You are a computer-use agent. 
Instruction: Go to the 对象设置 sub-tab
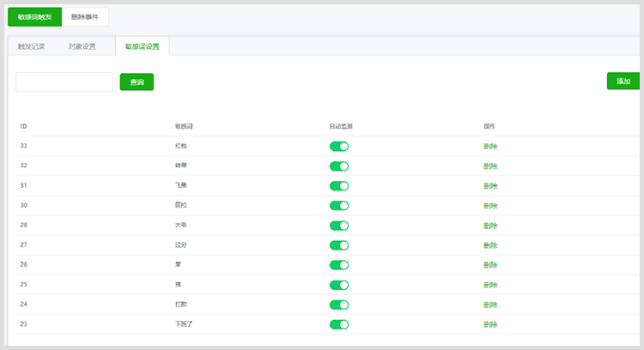(82, 46)
